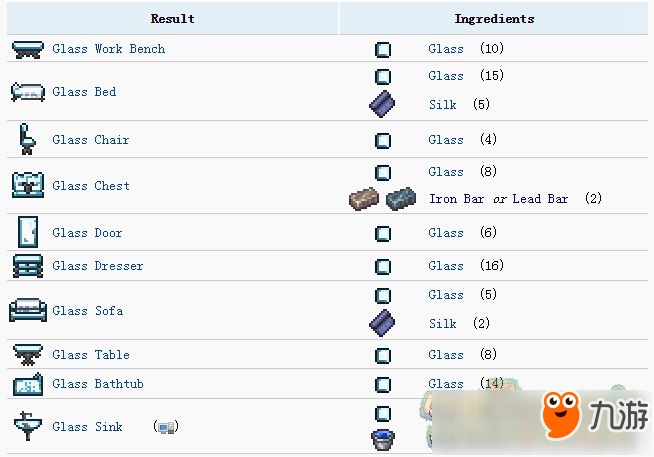Open the Glass Bathtub link

coord(98,384)
